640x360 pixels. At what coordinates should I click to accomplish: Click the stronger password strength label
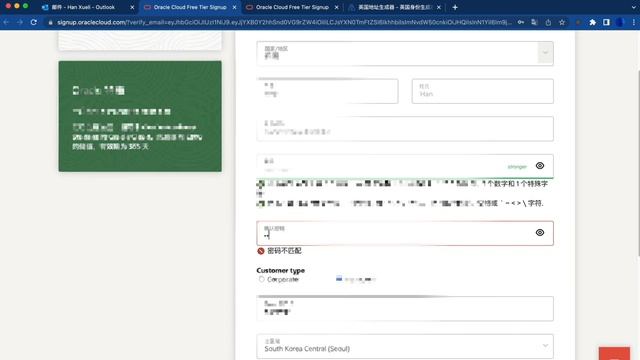517,167
